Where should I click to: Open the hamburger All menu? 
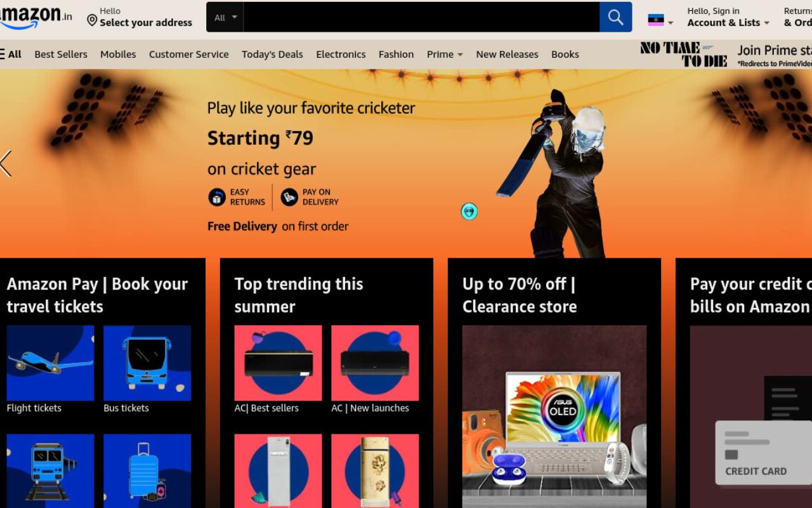11,54
